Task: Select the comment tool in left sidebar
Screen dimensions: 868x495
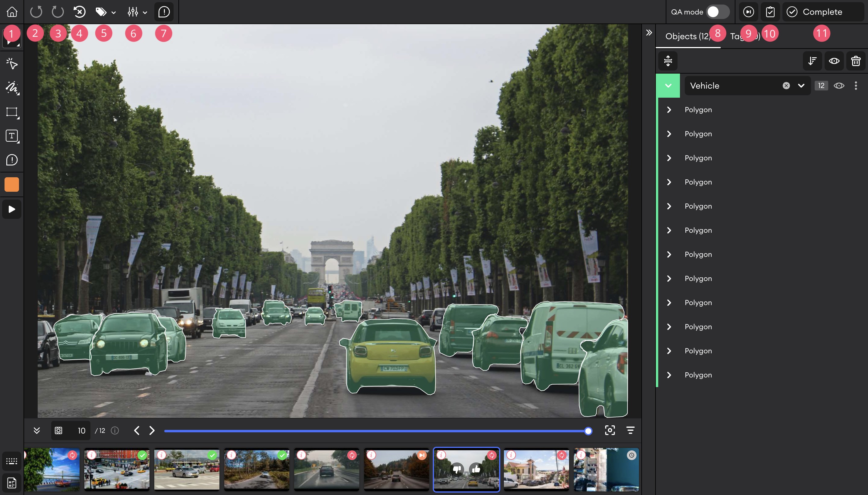Action: (x=12, y=160)
